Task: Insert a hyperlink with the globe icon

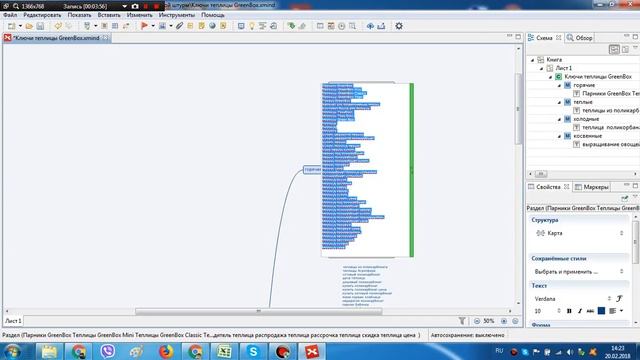Action: [x=212, y=26]
